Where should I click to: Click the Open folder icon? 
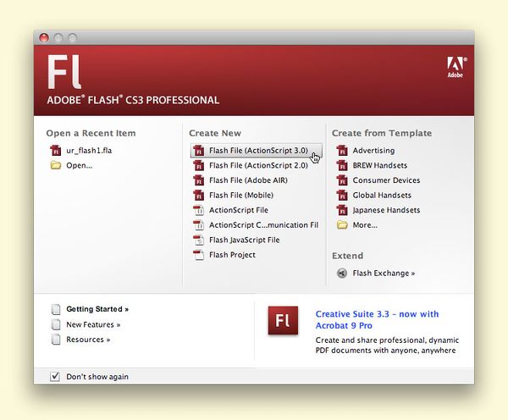pos(56,165)
